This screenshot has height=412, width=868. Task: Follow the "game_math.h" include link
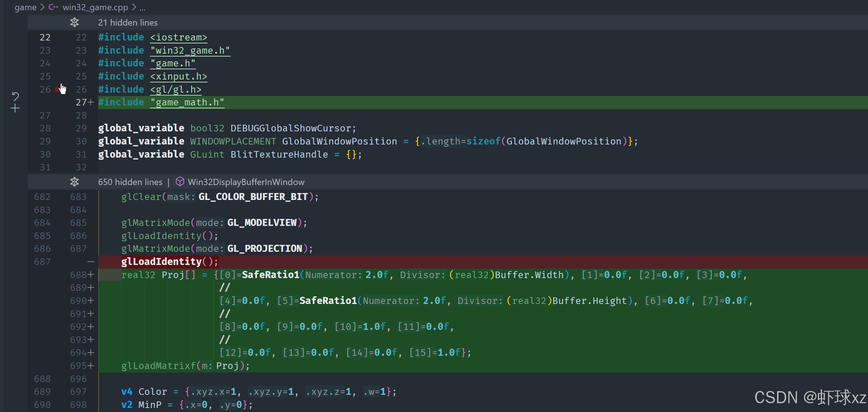(187, 103)
